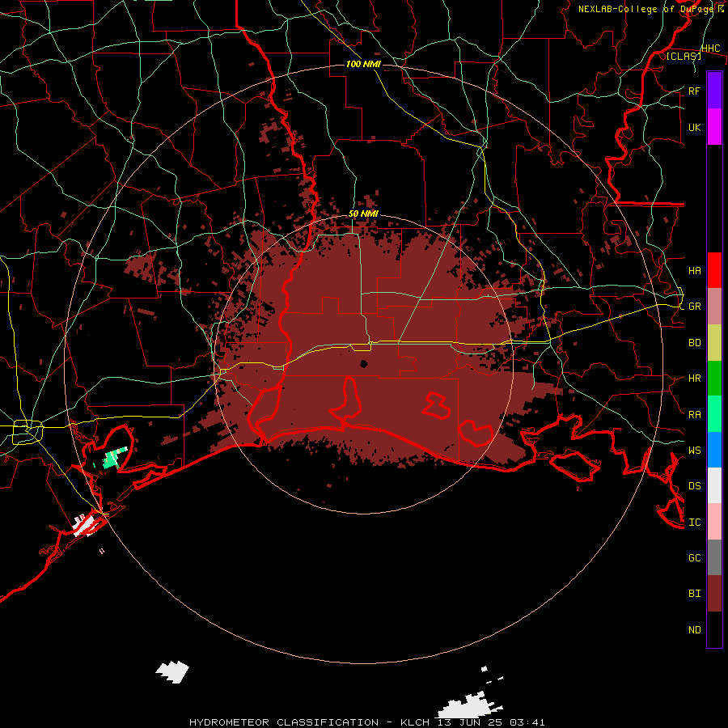Click the "DS" legend label
The image size is (728, 728).
tap(694, 485)
